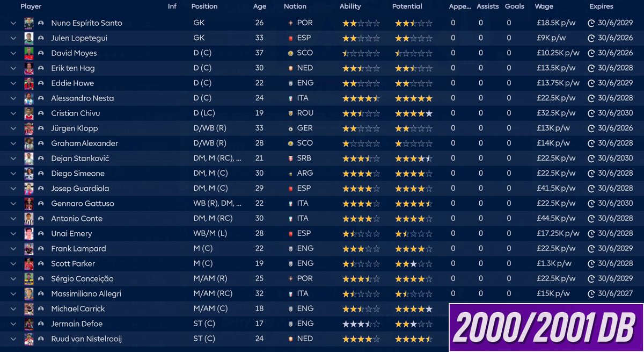Click Scott Parker's £1.3K p/w wage

pos(555,264)
